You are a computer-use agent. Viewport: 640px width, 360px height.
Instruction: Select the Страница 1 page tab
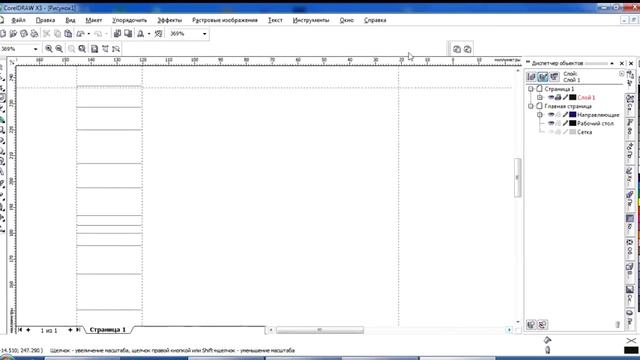coord(108,330)
